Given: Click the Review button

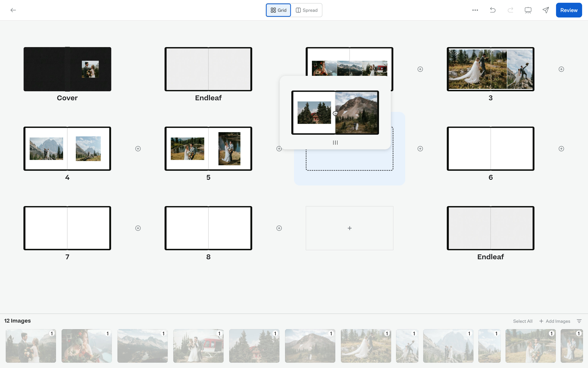Looking at the screenshot, I should click(569, 10).
